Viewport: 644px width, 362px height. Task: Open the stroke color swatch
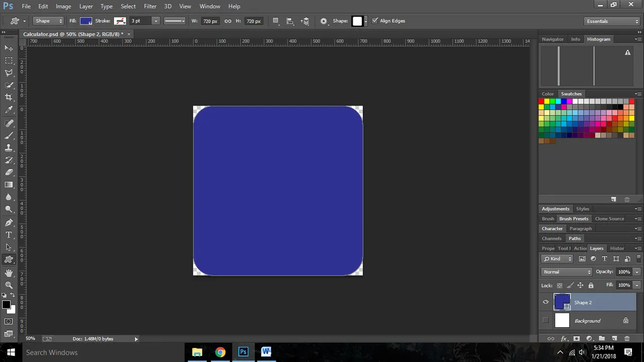click(120, 21)
